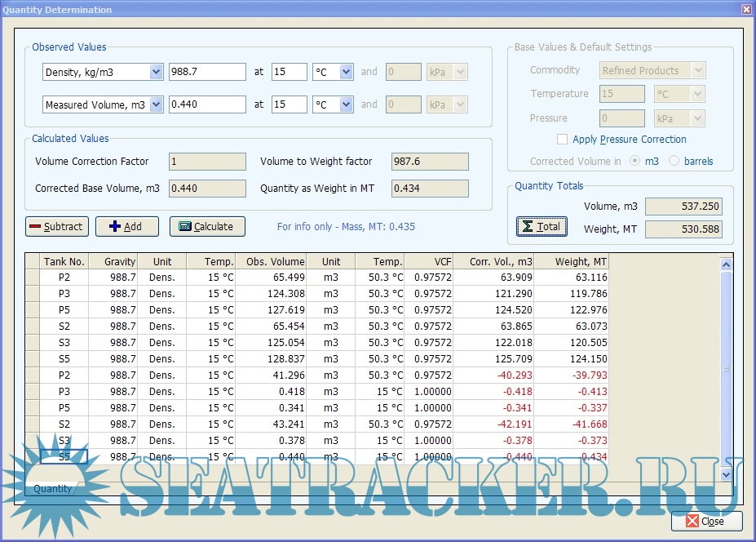The width and height of the screenshot is (756, 542).
Task: Enable the Apply Pressure Correction checkbox
Action: coord(562,140)
